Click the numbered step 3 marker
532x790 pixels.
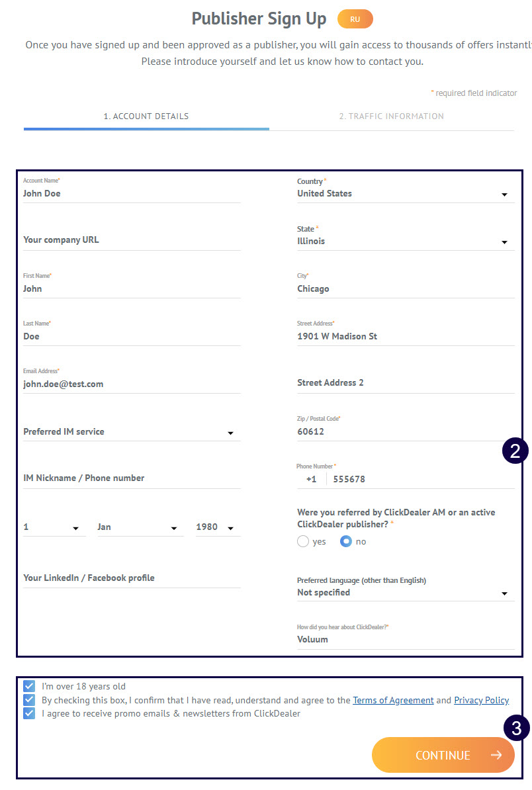pyautogui.click(x=517, y=728)
